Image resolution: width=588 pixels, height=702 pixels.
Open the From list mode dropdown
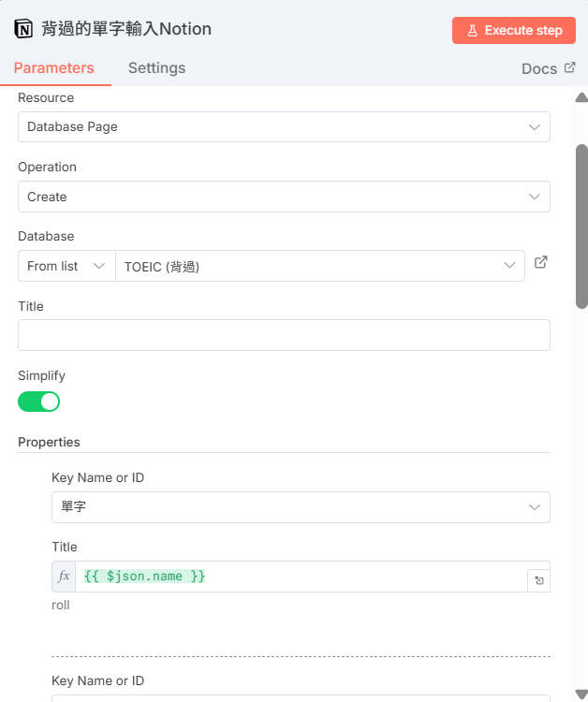(66, 266)
